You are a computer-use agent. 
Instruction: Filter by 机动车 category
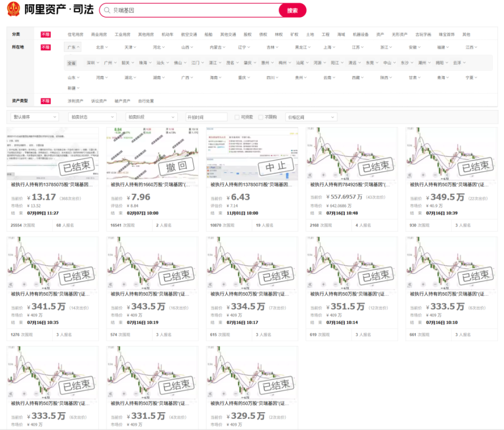tap(167, 34)
